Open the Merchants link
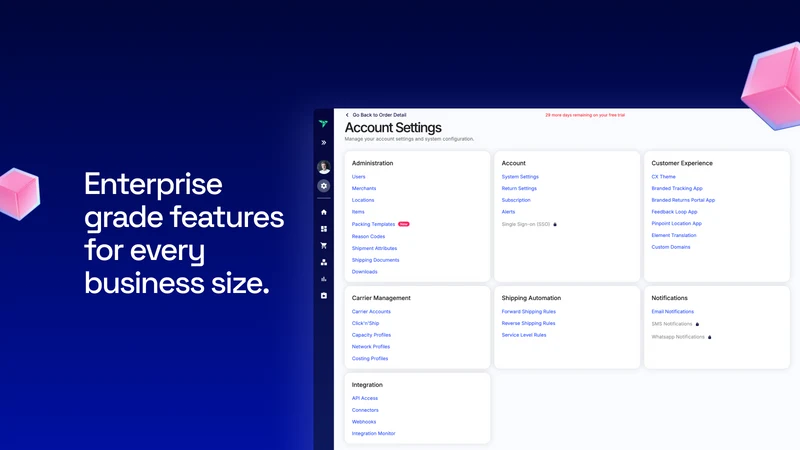The width and height of the screenshot is (800, 450). coord(364,188)
